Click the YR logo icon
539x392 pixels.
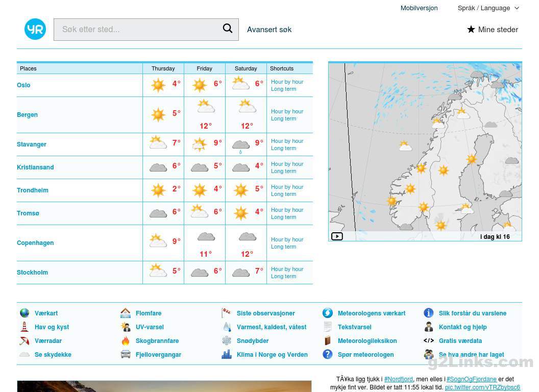35,29
